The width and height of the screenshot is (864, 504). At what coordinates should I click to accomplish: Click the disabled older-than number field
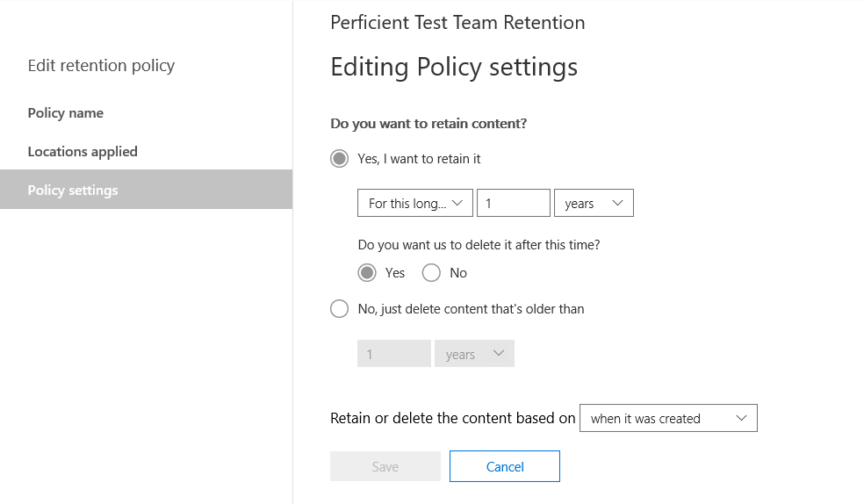(x=394, y=354)
